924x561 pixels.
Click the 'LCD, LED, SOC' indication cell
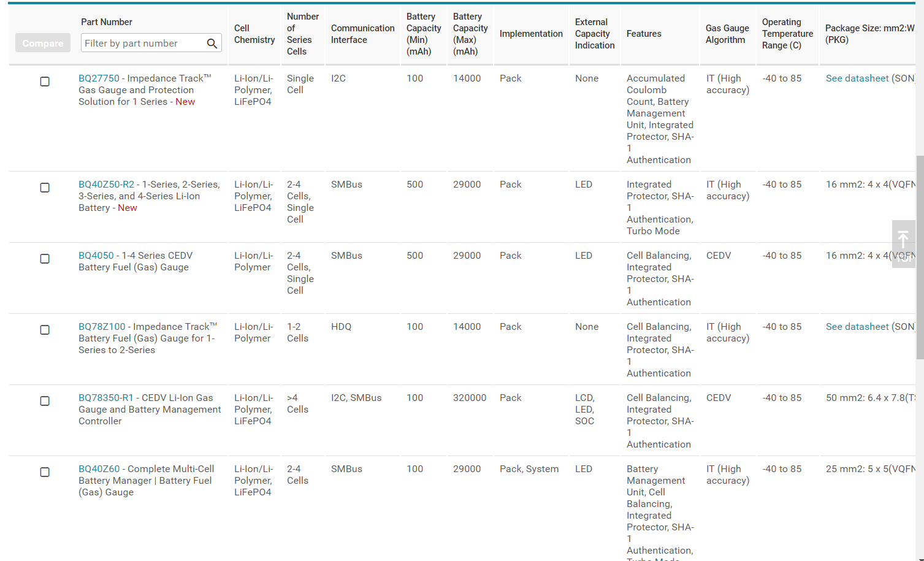pos(585,410)
